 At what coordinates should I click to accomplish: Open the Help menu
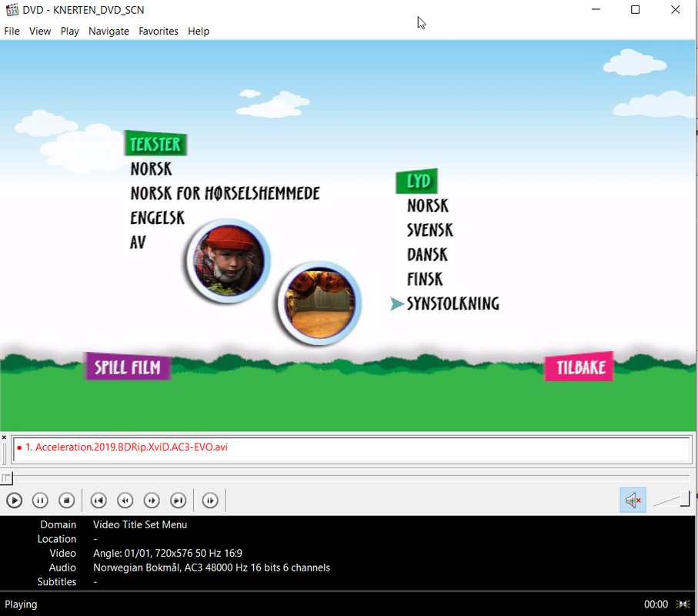(x=198, y=31)
